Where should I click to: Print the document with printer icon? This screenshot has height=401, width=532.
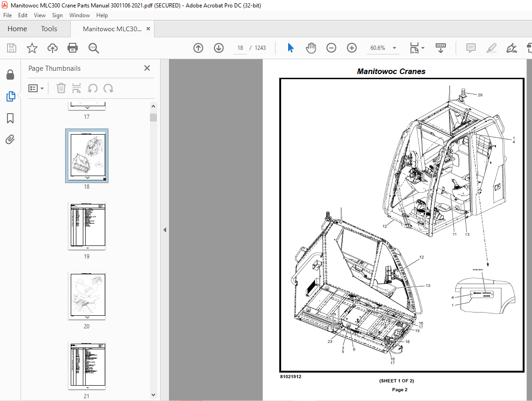(73, 48)
